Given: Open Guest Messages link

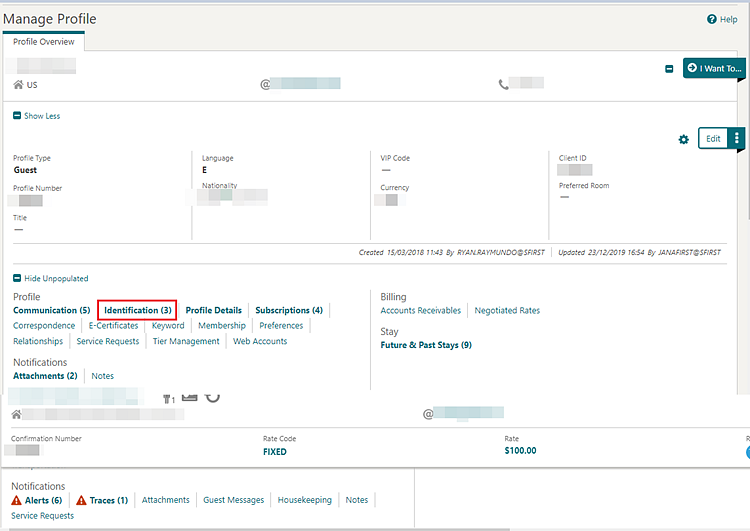Looking at the screenshot, I should point(233,500).
